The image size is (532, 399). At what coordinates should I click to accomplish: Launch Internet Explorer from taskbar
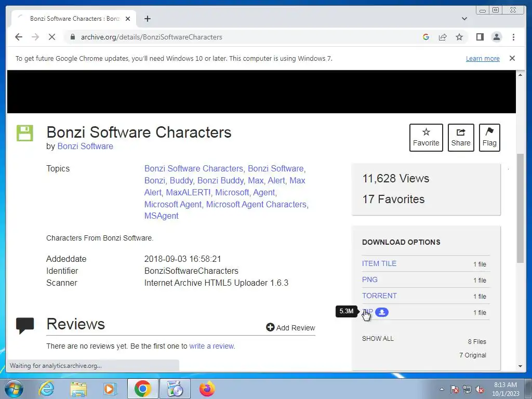pyautogui.click(x=46, y=389)
